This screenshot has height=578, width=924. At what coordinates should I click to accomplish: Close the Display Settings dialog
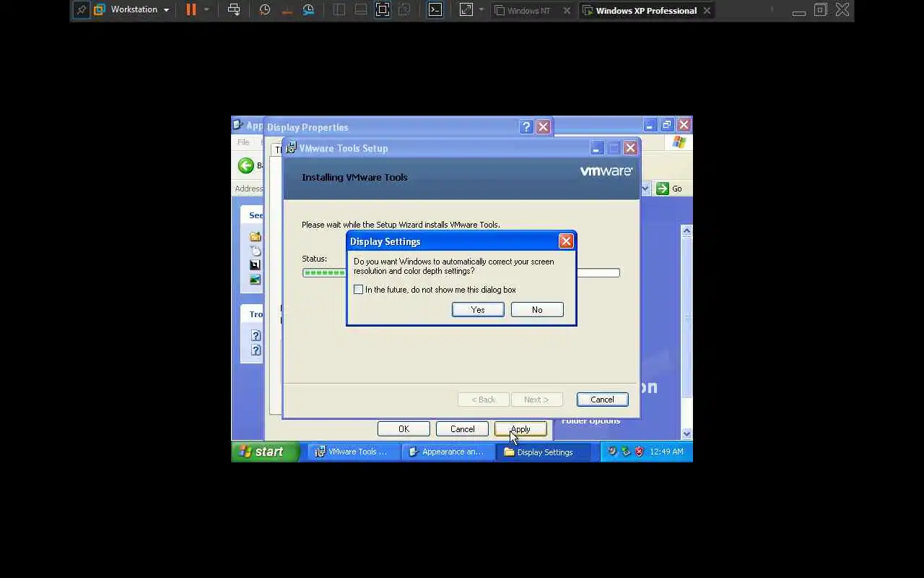pos(566,241)
